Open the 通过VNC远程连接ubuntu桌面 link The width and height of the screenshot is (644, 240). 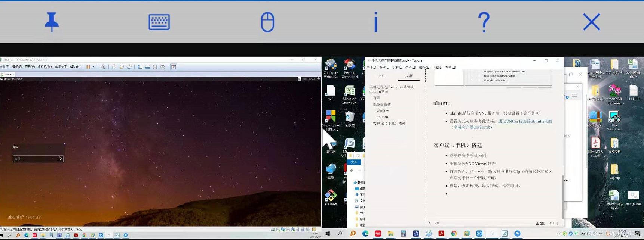[x=525, y=121]
